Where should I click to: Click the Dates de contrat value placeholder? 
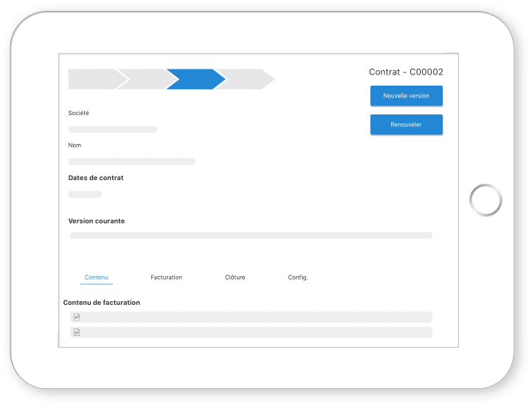click(x=85, y=194)
